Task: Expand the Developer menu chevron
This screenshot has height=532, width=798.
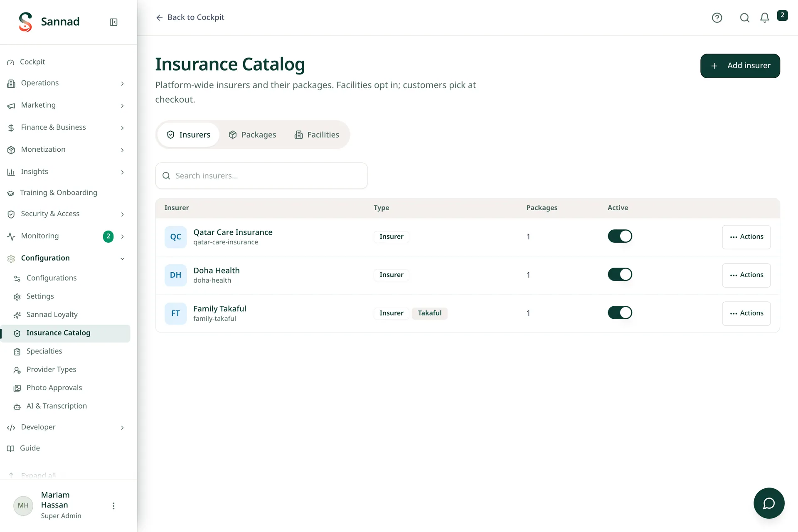Action: [122, 428]
